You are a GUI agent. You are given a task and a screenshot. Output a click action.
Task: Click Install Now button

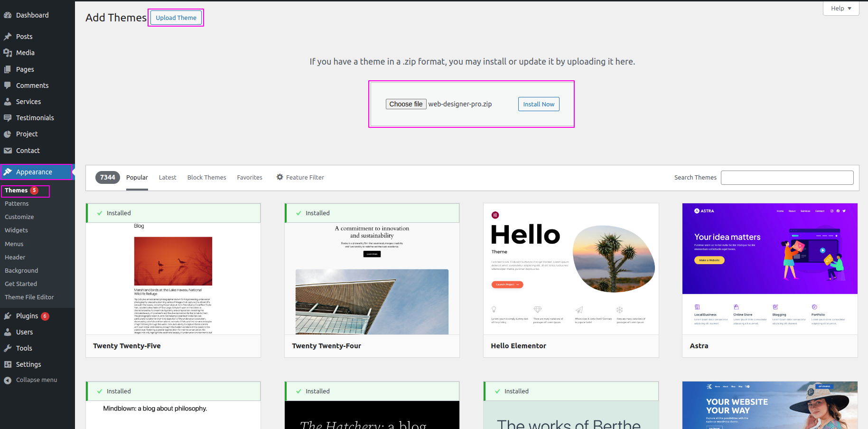[539, 104]
